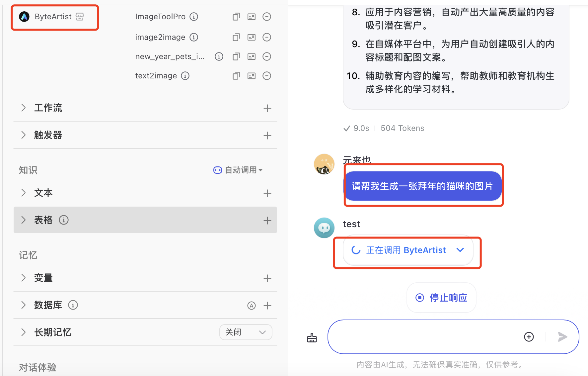588x376 pixels.
Task: Expand the 正在调用 ByteArtist details
Action: (460, 250)
